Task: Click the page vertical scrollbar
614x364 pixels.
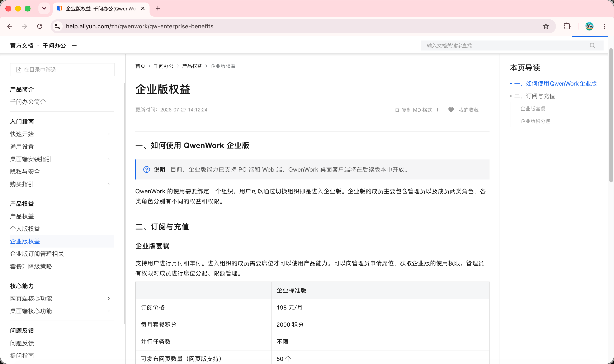Action: coord(611,115)
